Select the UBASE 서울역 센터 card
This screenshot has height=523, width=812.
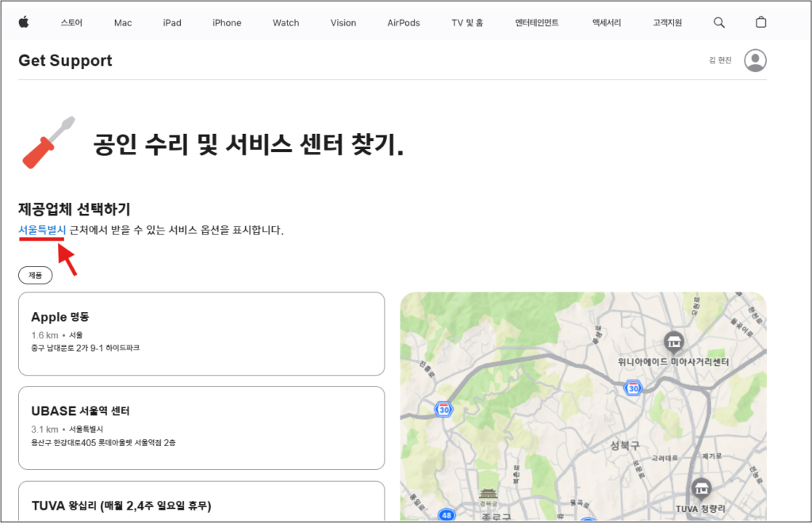pyautogui.click(x=201, y=428)
